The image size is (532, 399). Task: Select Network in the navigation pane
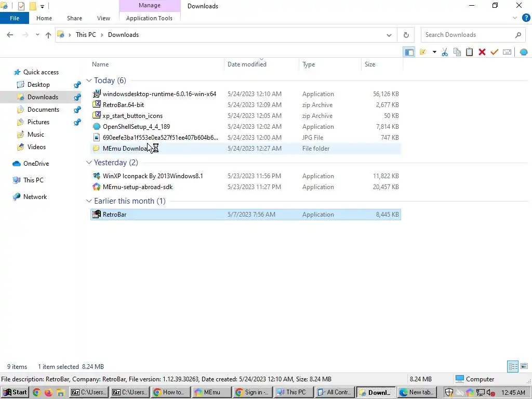[35, 197]
